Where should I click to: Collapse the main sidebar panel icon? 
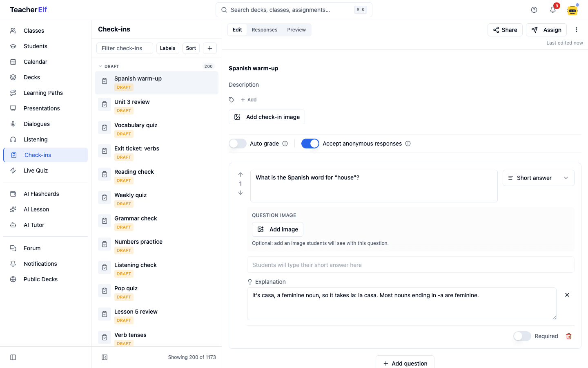(x=13, y=357)
